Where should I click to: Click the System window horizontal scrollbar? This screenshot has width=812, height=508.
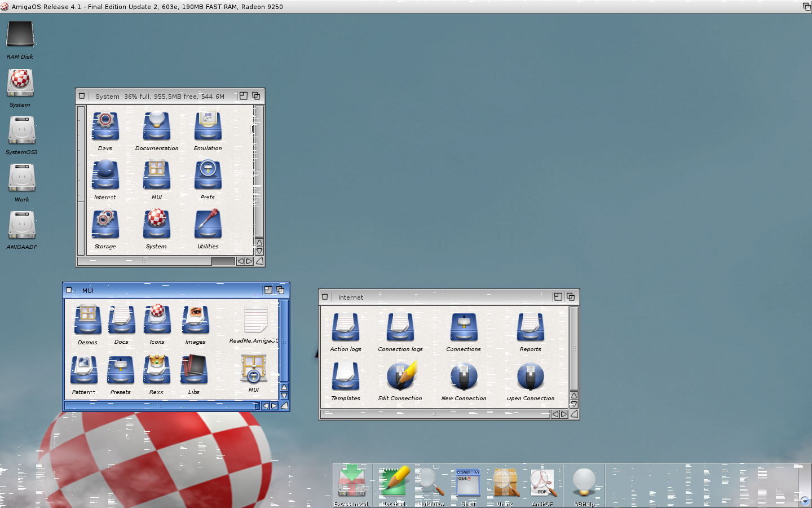(x=145, y=261)
